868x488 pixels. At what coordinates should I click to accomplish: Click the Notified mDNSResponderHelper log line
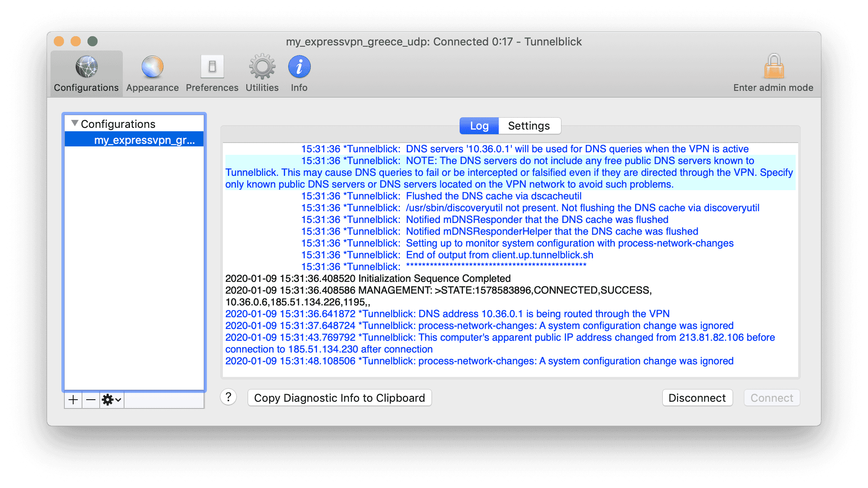click(x=500, y=231)
